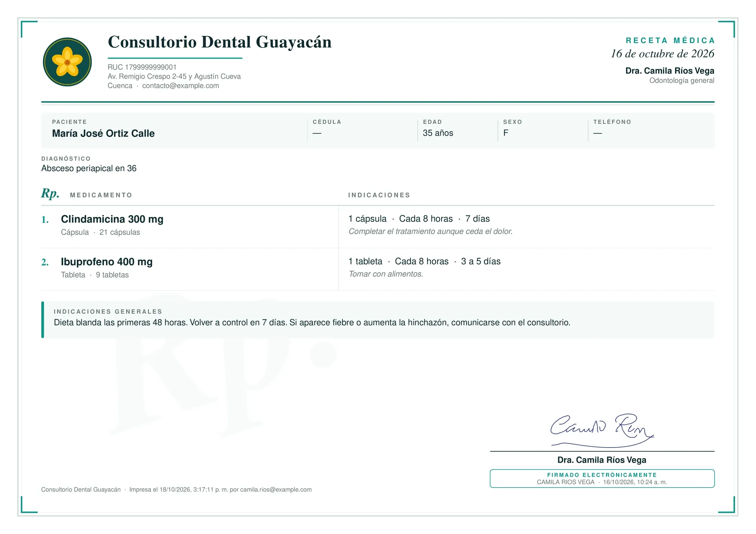
Task: Click the yellow flower clinic logo
Action: [67, 62]
